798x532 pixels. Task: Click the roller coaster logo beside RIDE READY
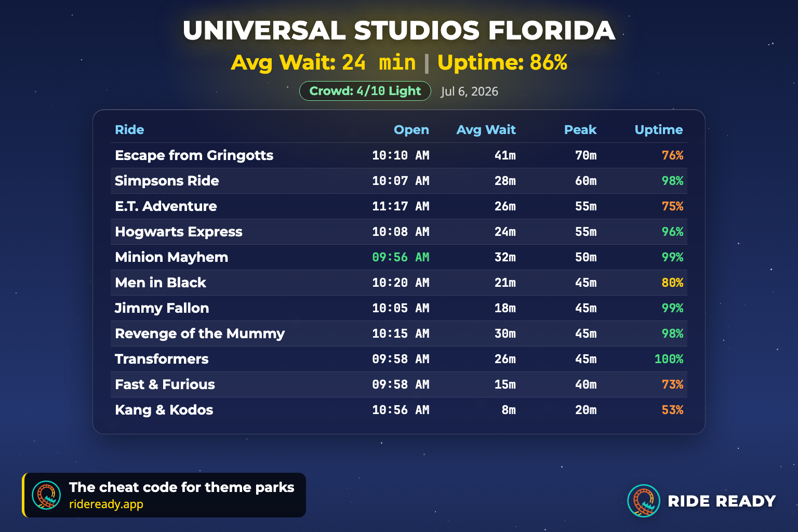644,501
